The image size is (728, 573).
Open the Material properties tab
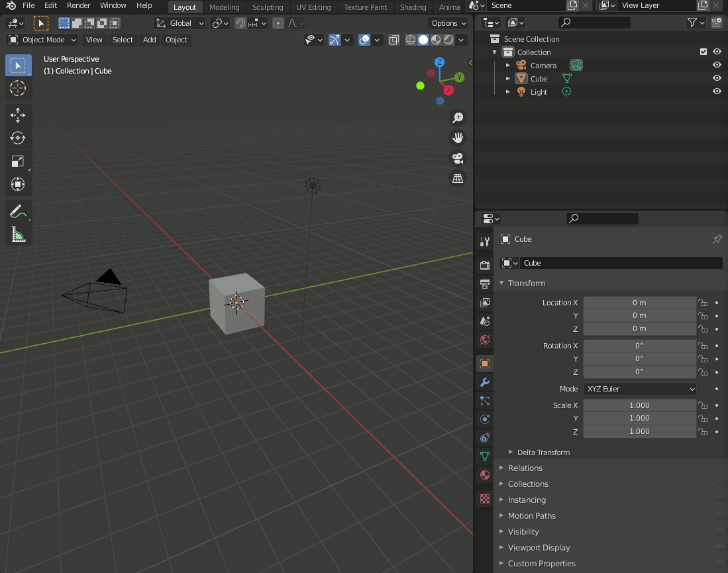coord(485,475)
